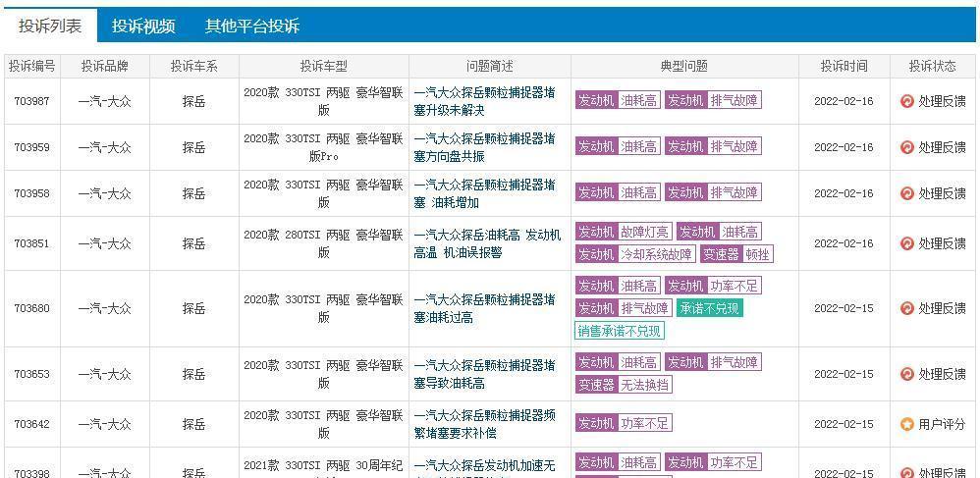Click 发动机 油耗高 tag in row 703958
This screenshot has height=478, width=980.
tap(618, 192)
